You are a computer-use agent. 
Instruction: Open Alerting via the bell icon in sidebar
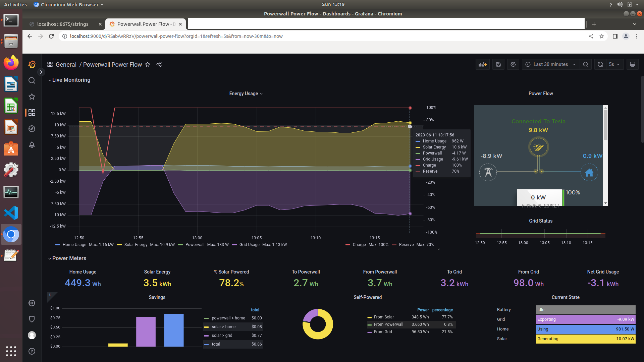point(32,145)
